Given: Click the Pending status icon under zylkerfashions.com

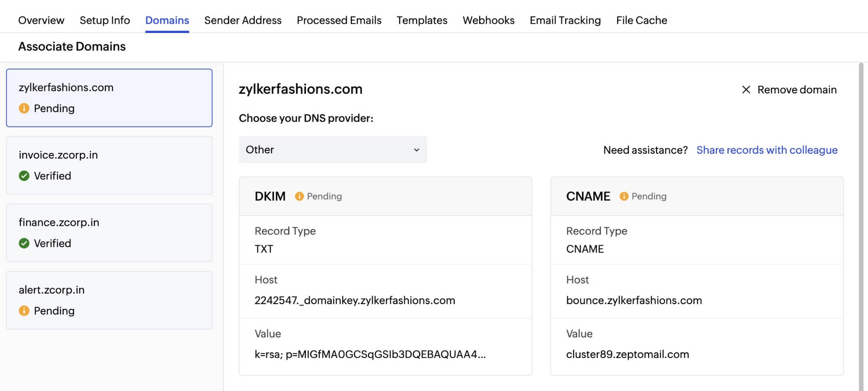Looking at the screenshot, I should 25,108.
